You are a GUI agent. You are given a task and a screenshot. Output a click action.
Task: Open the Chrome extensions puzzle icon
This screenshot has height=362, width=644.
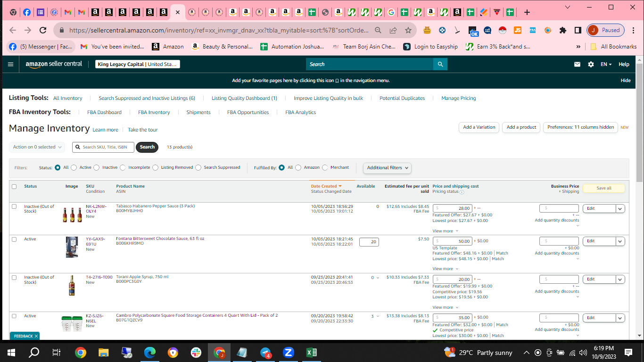pyautogui.click(x=562, y=30)
